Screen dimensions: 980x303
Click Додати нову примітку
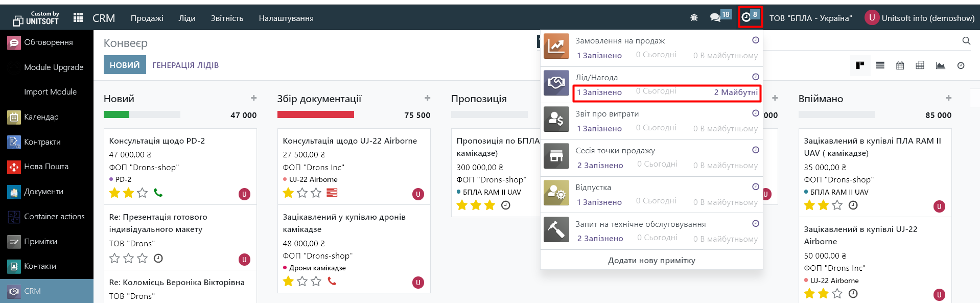click(x=651, y=261)
